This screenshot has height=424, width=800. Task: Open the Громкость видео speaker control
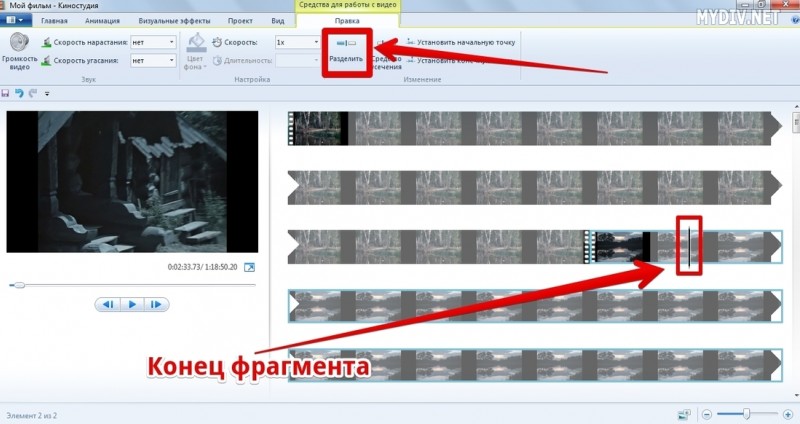click(x=20, y=52)
